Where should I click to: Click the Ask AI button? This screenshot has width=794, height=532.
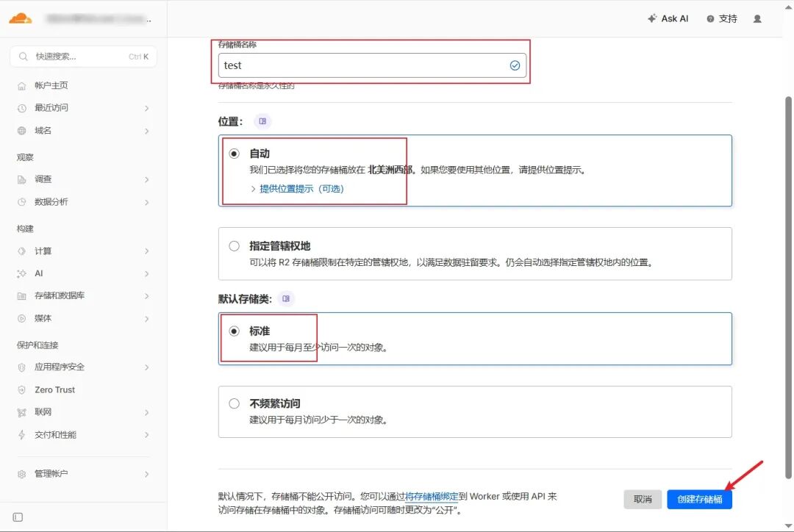(x=668, y=18)
